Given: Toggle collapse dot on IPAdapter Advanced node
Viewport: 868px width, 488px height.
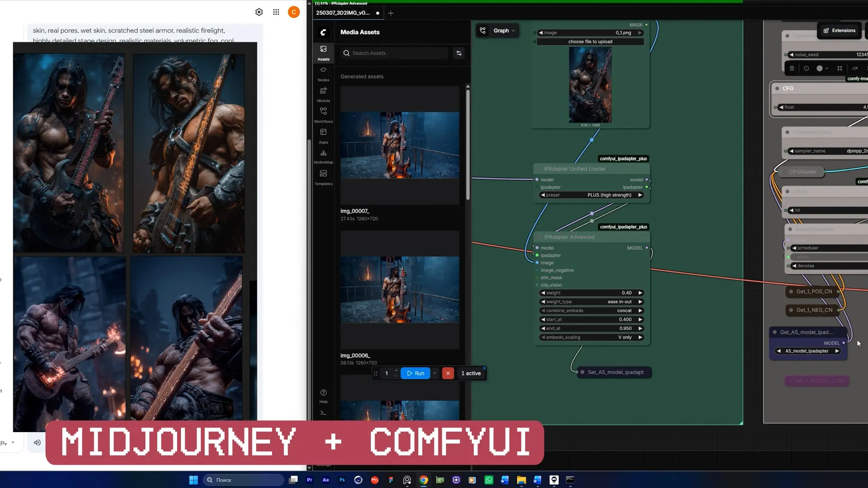Looking at the screenshot, I should [x=540, y=237].
